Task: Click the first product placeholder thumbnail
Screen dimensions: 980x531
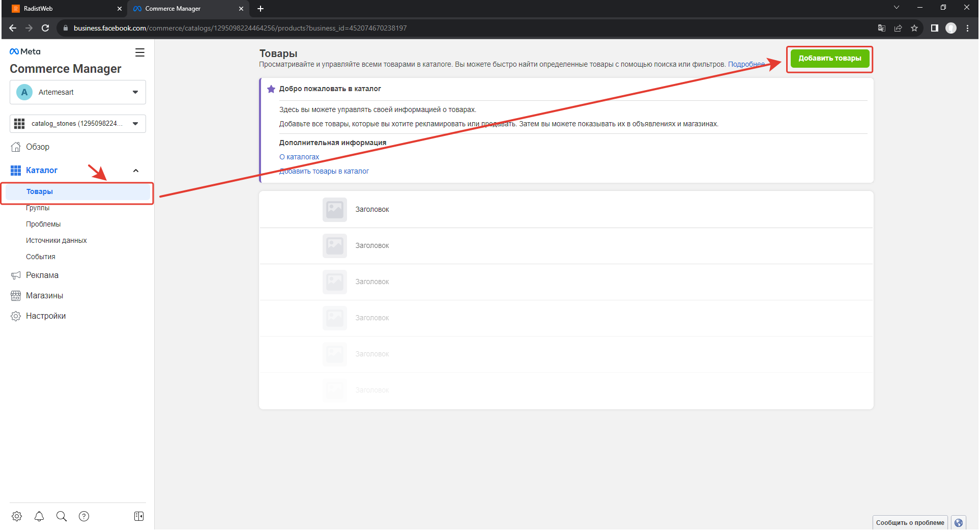Action: (x=335, y=210)
